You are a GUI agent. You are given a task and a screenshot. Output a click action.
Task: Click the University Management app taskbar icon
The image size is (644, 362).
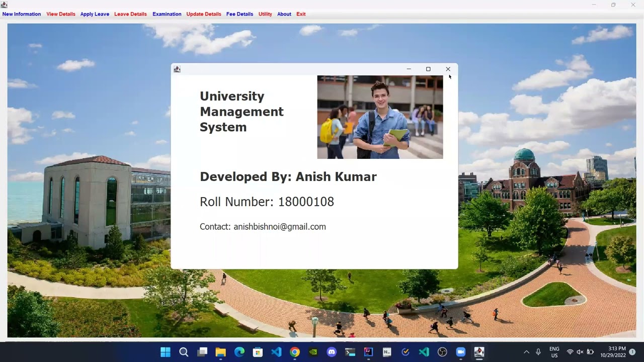pos(479,352)
